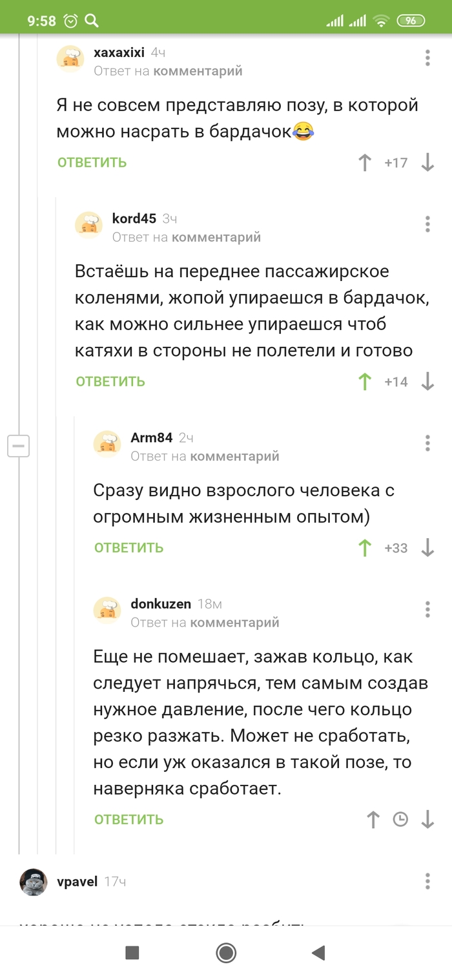Open the three-dot menu on Arm84's comment
This screenshot has width=452, height=980.
click(427, 443)
